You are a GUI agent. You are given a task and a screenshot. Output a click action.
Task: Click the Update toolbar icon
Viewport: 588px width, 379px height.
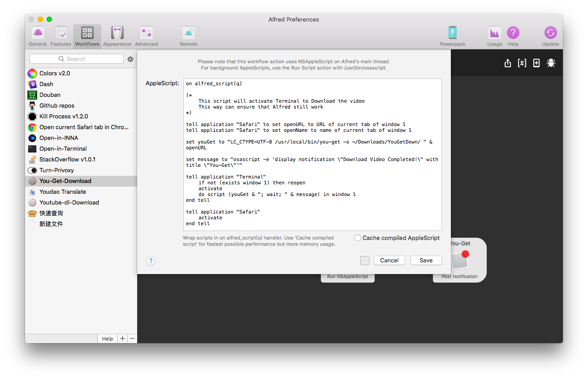click(550, 36)
